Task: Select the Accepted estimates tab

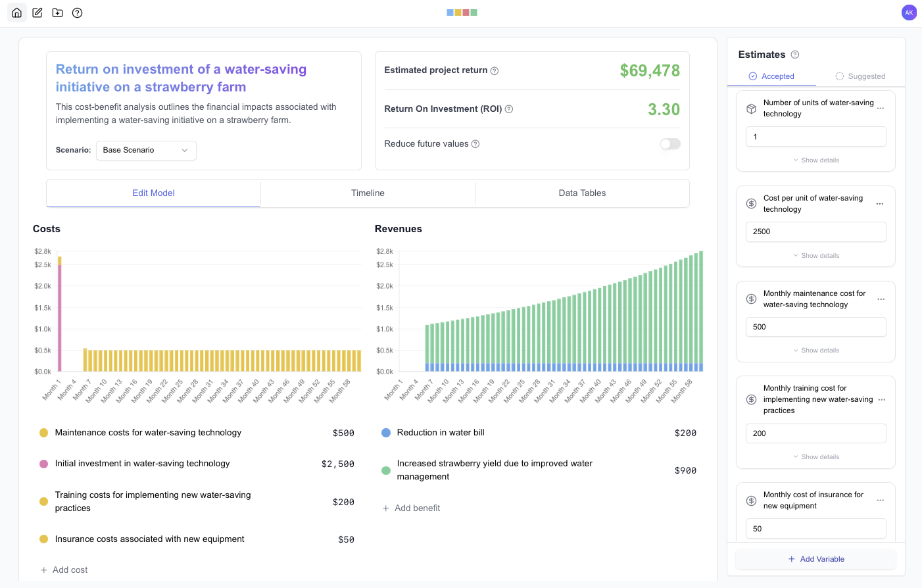Action: click(771, 76)
